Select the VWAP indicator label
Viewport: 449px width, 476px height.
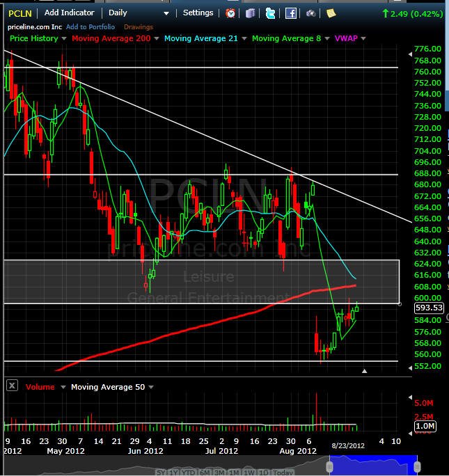click(346, 38)
